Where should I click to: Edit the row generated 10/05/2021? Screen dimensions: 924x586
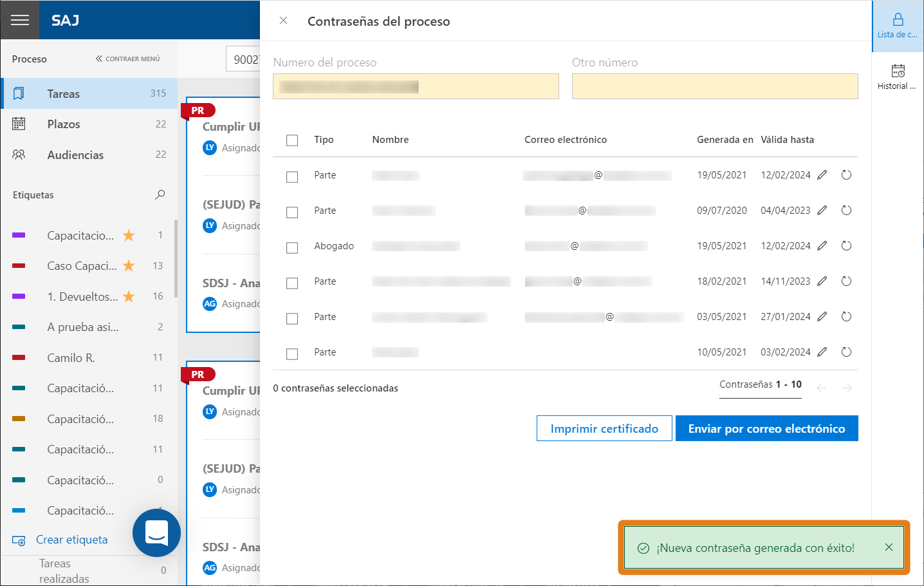[x=822, y=352]
